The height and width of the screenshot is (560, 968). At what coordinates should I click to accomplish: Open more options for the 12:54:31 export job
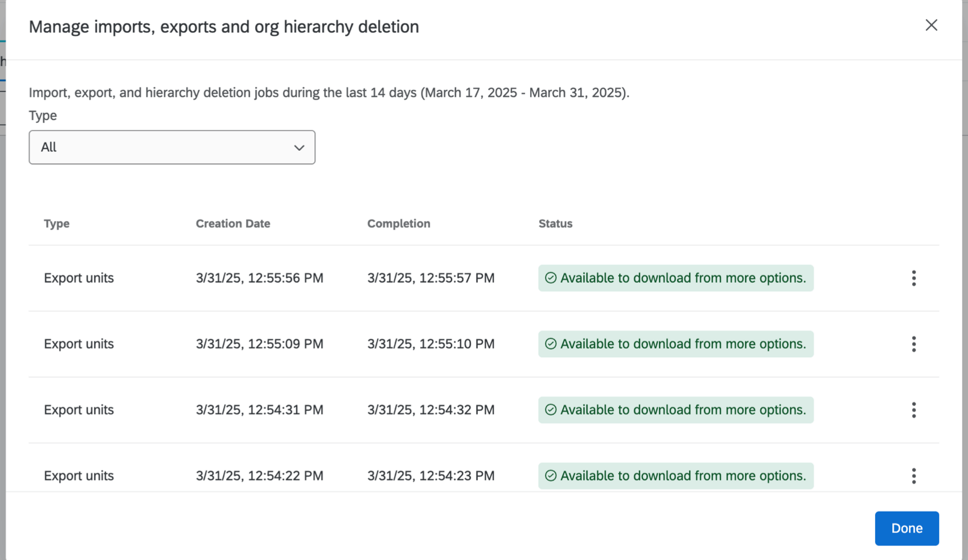click(913, 410)
